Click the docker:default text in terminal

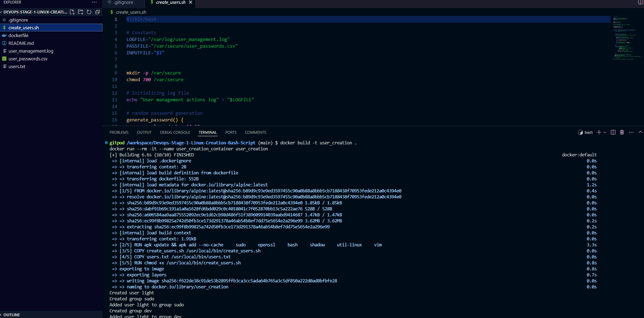coord(579,155)
